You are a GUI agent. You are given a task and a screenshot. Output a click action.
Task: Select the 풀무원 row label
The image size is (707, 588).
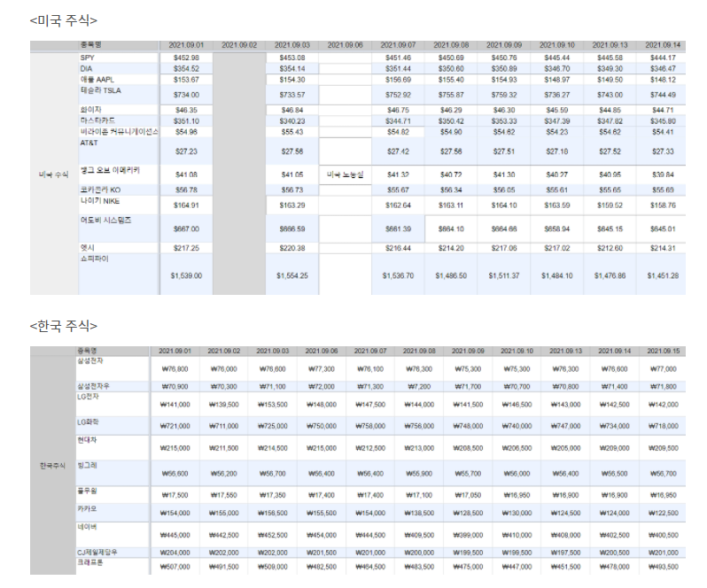click(x=87, y=491)
